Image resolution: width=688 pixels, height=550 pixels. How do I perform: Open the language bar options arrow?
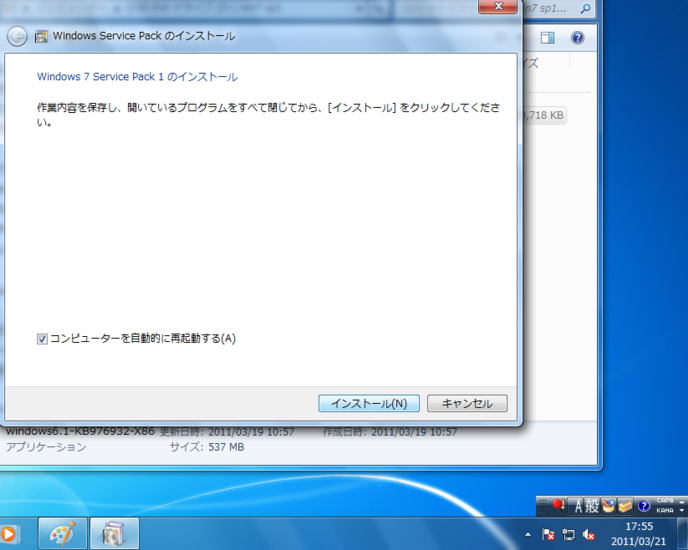tap(681, 510)
